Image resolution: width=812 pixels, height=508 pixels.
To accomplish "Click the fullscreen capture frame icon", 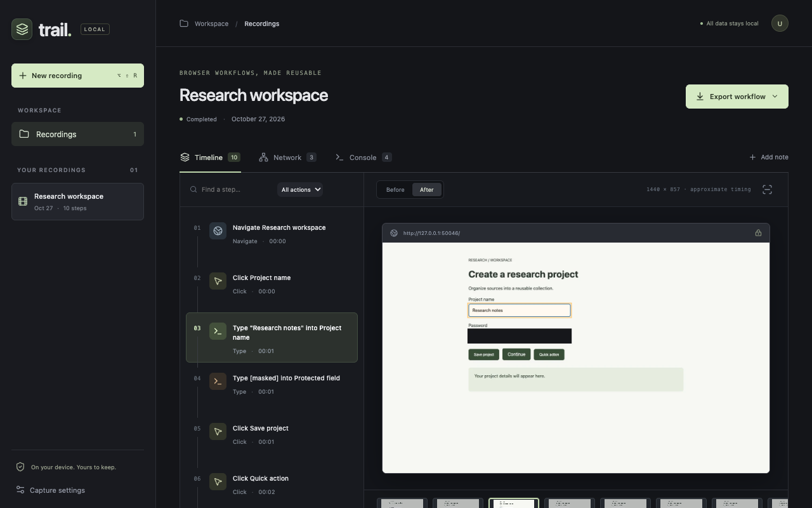I will (767, 189).
